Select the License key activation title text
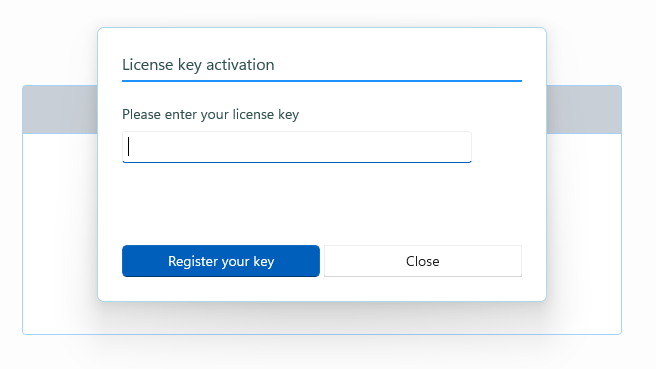The image size is (656, 369). [198, 65]
